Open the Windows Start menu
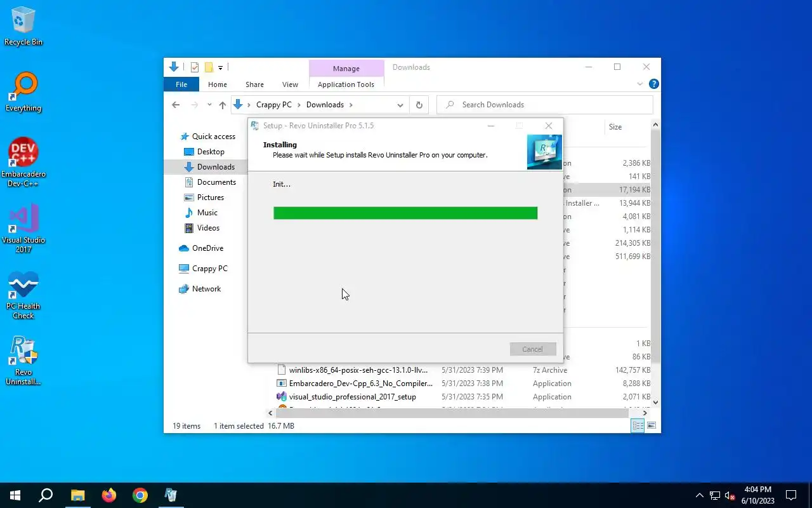This screenshot has height=508, width=812. tap(15, 495)
